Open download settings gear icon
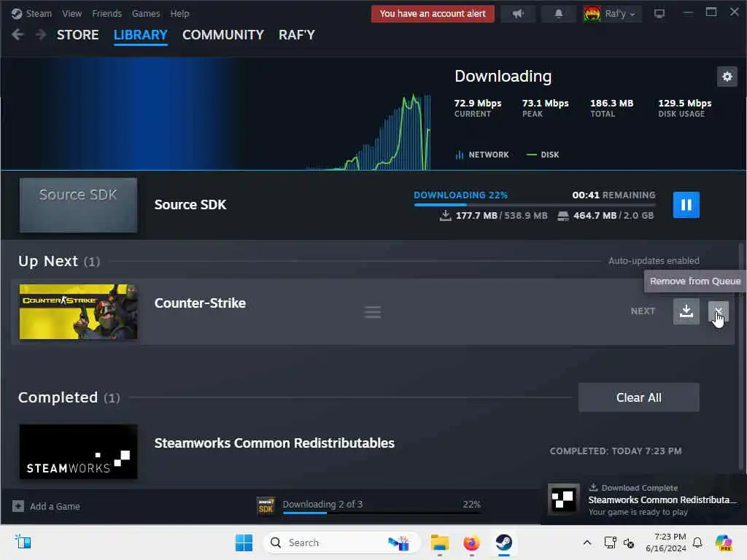The width and height of the screenshot is (747, 560). pyautogui.click(x=727, y=77)
